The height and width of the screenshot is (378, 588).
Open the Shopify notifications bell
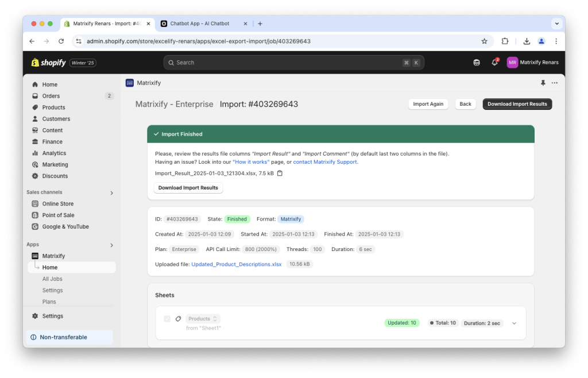coord(494,62)
